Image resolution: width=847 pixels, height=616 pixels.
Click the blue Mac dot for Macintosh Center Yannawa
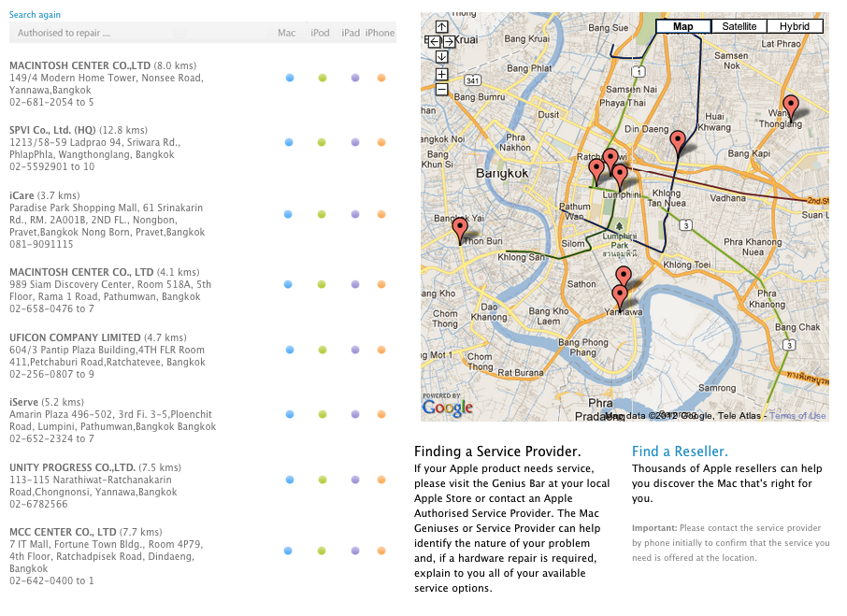[290, 78]
